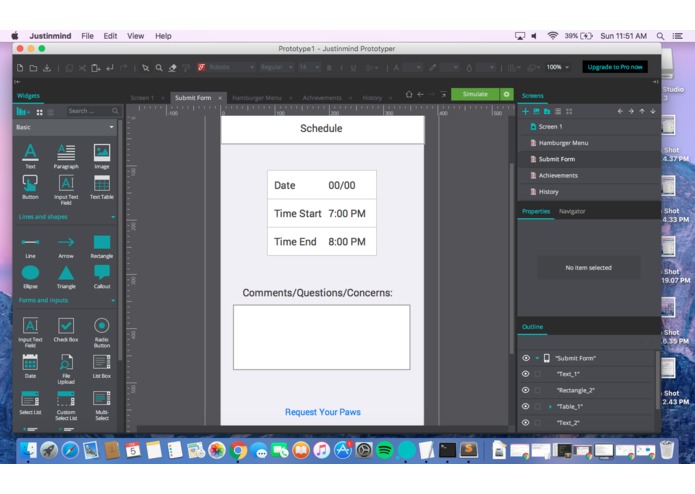Collapse the Forms and inputs section
Screen dimensions: 695x494
coord(113,300)
